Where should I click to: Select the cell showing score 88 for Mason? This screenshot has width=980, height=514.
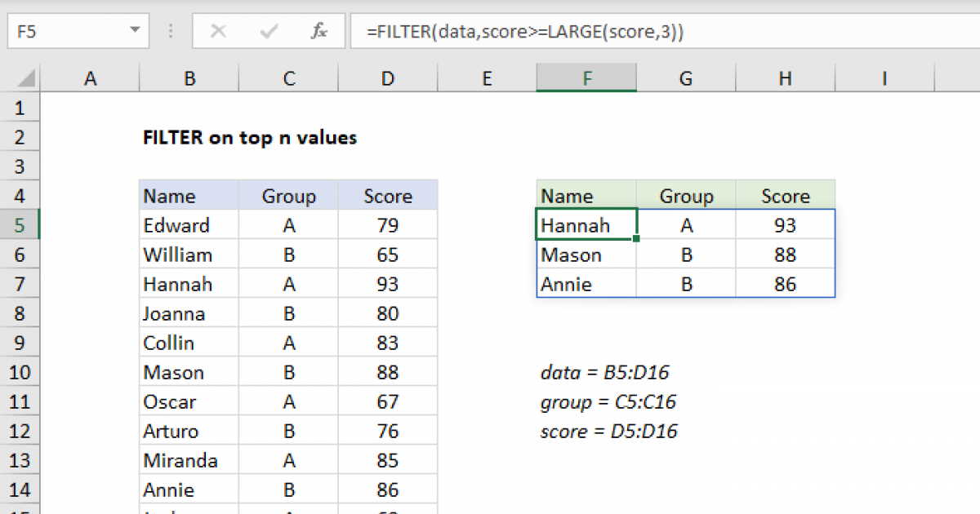[785, 254]
